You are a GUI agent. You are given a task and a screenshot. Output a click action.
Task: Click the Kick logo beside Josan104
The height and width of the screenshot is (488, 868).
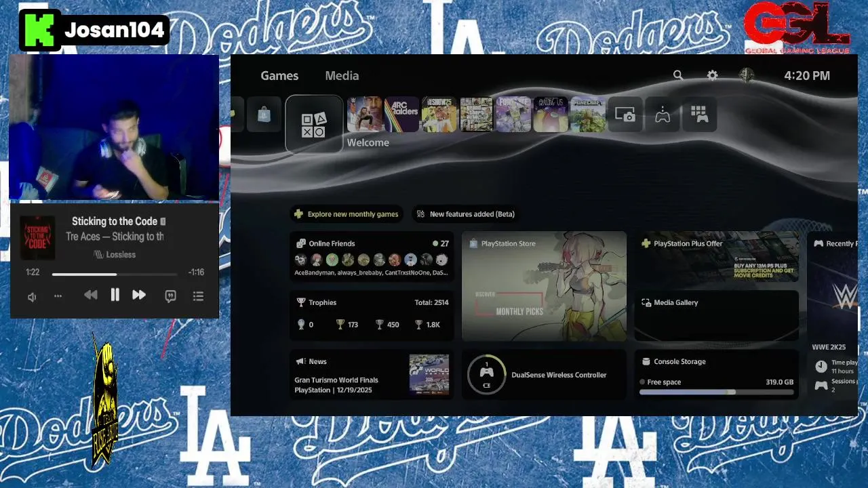point(40,30)
